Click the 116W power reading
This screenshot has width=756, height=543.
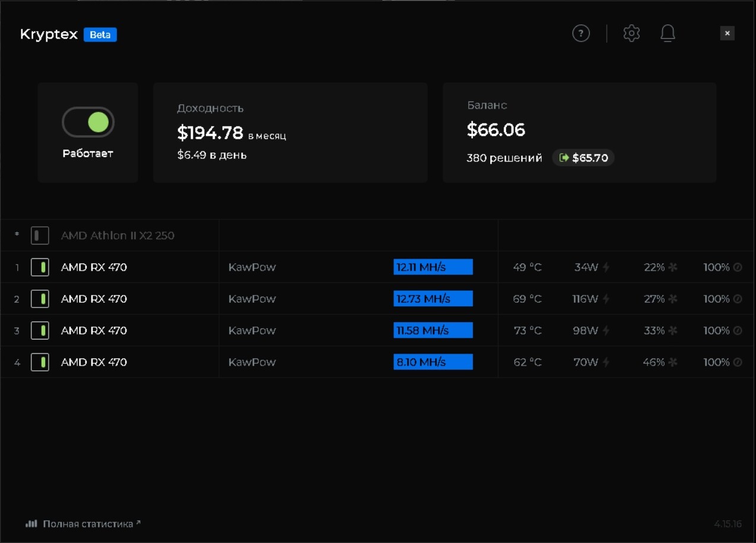585,299
